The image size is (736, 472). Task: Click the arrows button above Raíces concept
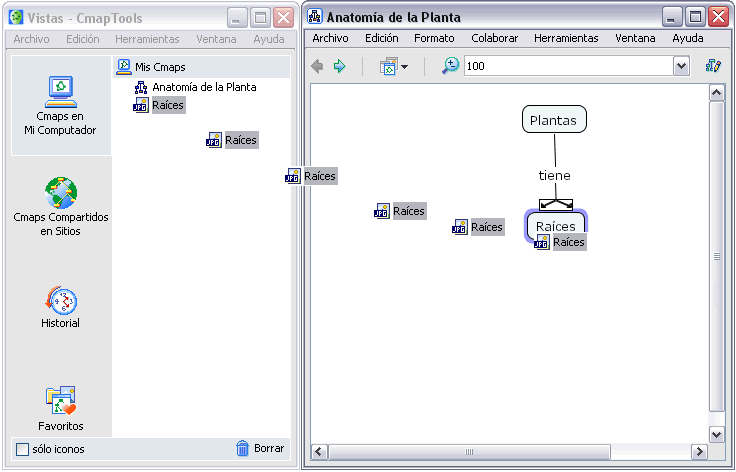point(556,205)
